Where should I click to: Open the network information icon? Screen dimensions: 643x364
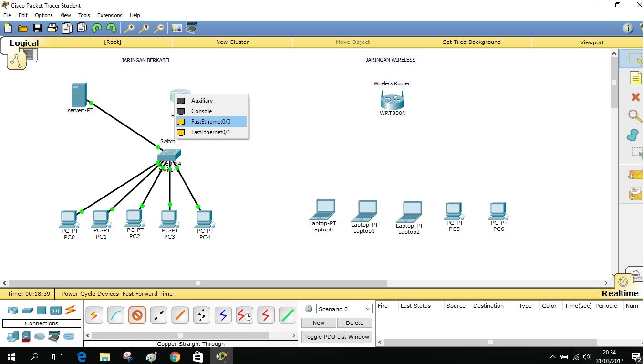coord(628,28)
